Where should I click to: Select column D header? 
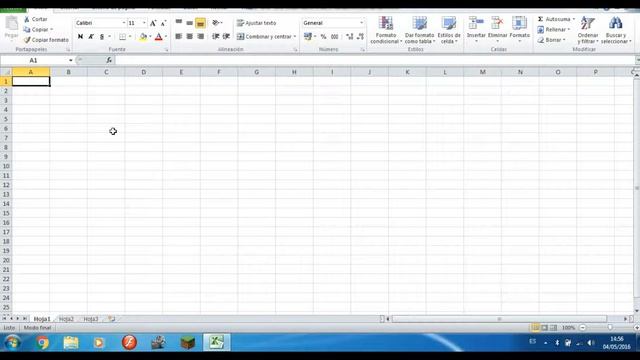144,72
